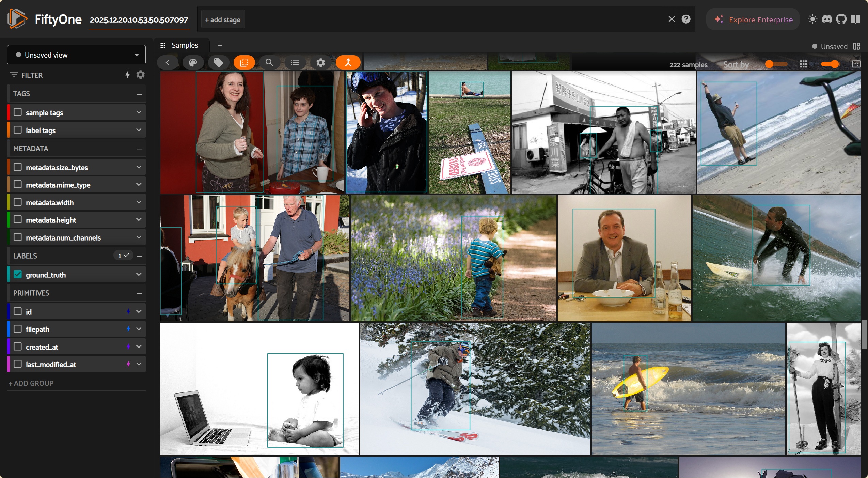Viewport: 868px width, 478px height.
Task: Open the sort by similarity search icon
Action: point(269,63)
